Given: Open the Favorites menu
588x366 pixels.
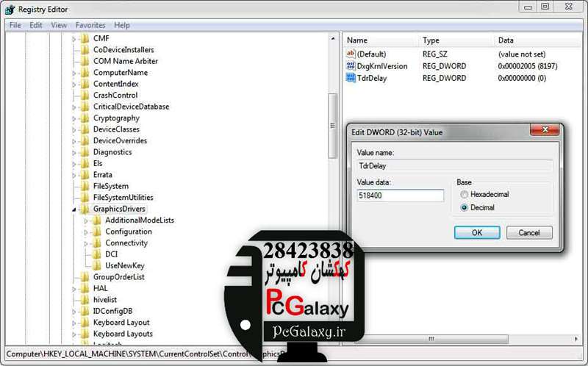Looking at the screenshot, I should [90, 25].
